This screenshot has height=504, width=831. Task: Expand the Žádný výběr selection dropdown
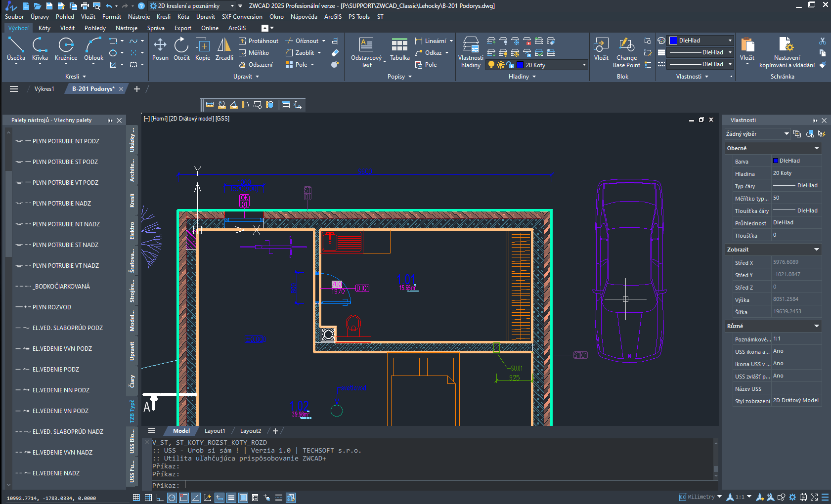(x=786, y=134)
